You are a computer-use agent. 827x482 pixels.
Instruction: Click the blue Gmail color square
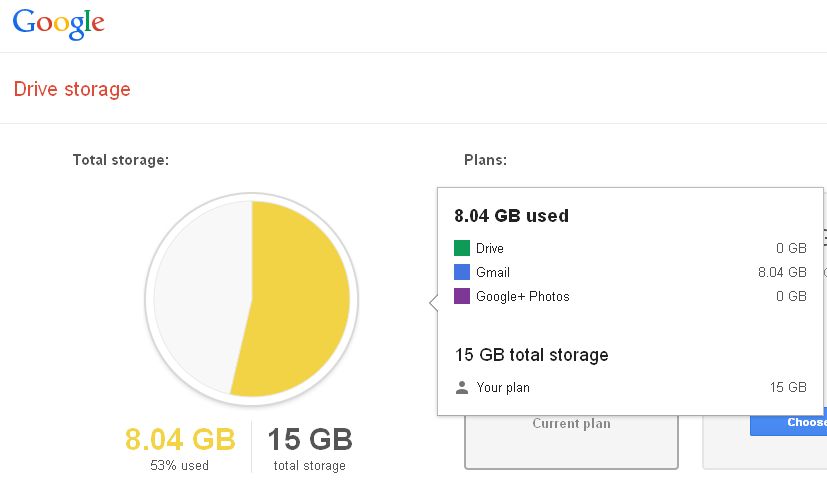click(461, 272)
